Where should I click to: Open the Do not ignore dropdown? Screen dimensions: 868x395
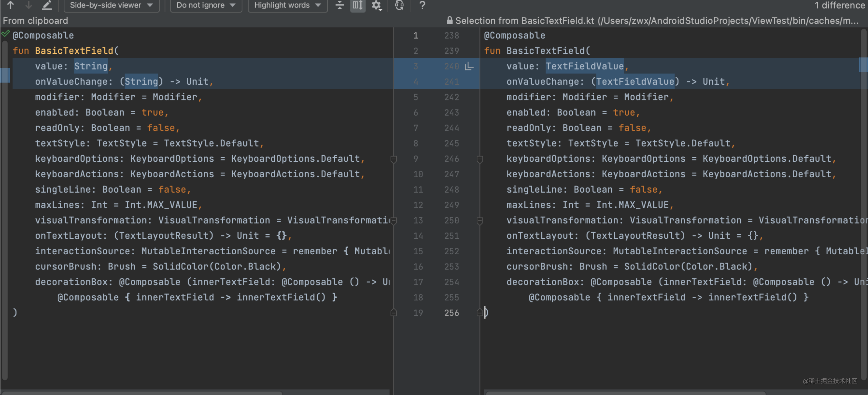(205, 5)
